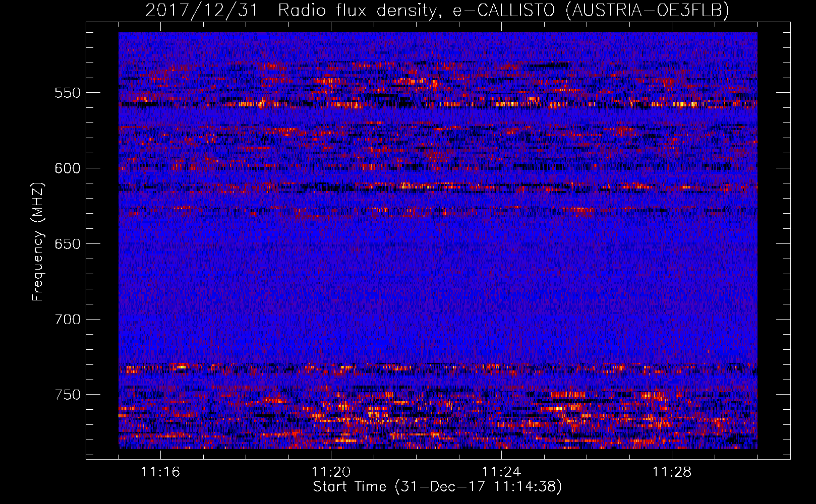Click the 600 frequency tick label

(68, 168)
